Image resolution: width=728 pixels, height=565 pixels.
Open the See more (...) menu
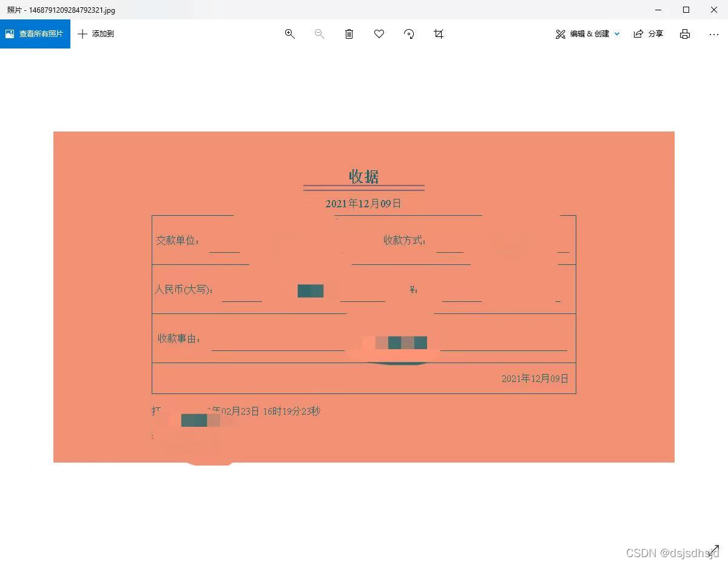point(713,34)
